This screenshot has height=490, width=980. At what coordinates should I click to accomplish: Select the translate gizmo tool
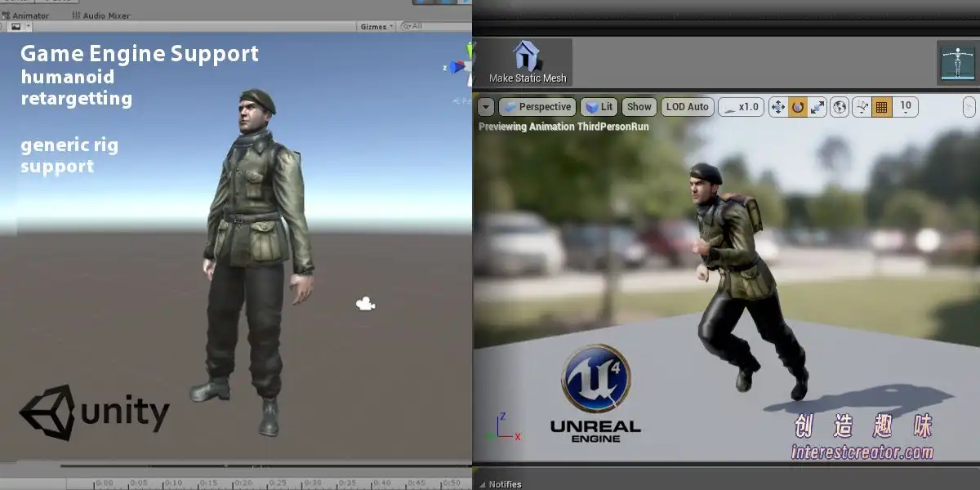[777, 107]
